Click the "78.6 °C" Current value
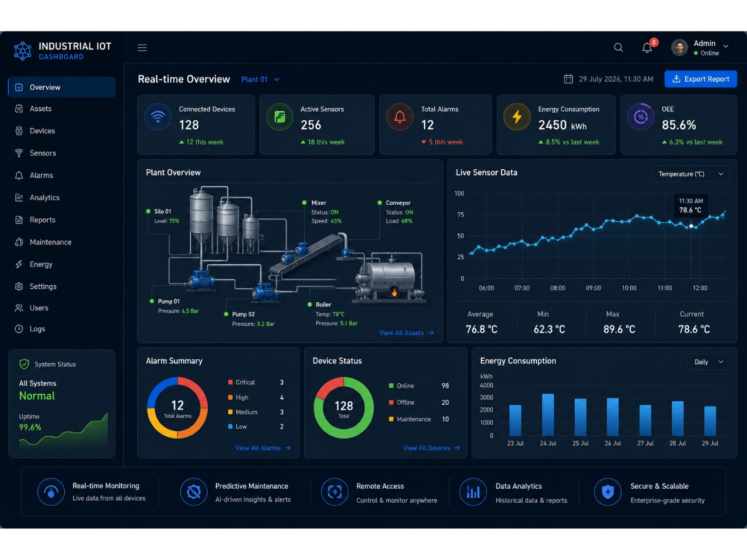The image size is (747, 560). tap(694, 329)
